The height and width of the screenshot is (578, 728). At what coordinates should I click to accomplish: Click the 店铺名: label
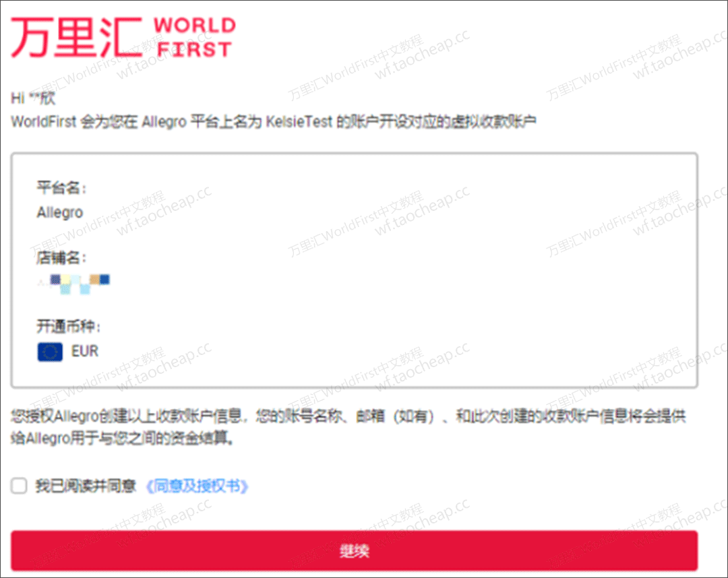pos(61,257)
